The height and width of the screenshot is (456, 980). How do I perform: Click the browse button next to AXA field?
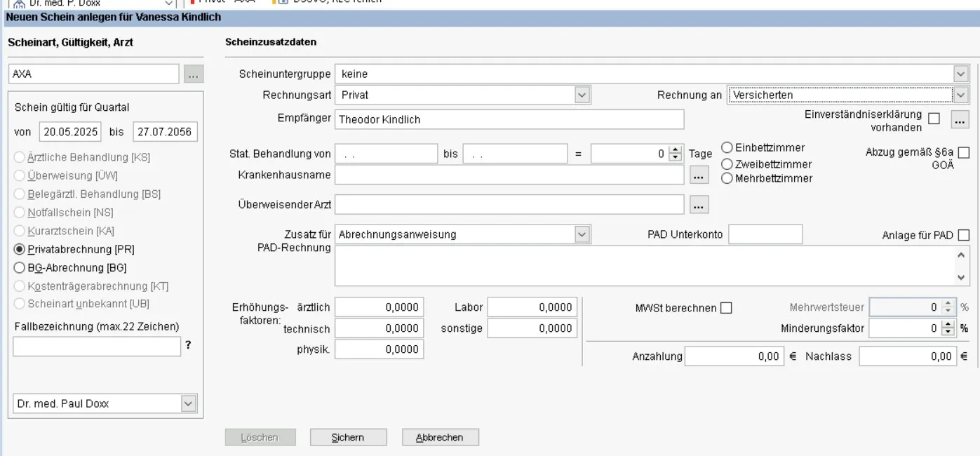pyautogui.click(x=194, y=74)
